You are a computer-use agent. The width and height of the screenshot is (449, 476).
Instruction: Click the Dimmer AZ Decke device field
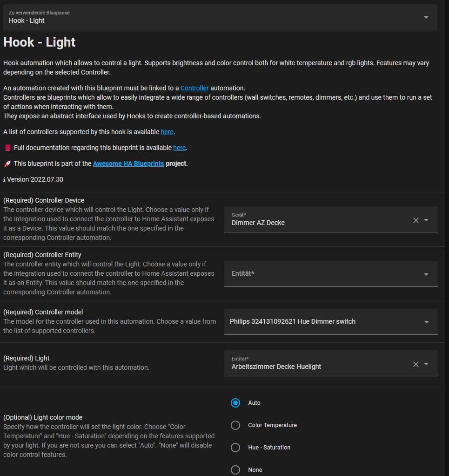(x=316, y=223)
